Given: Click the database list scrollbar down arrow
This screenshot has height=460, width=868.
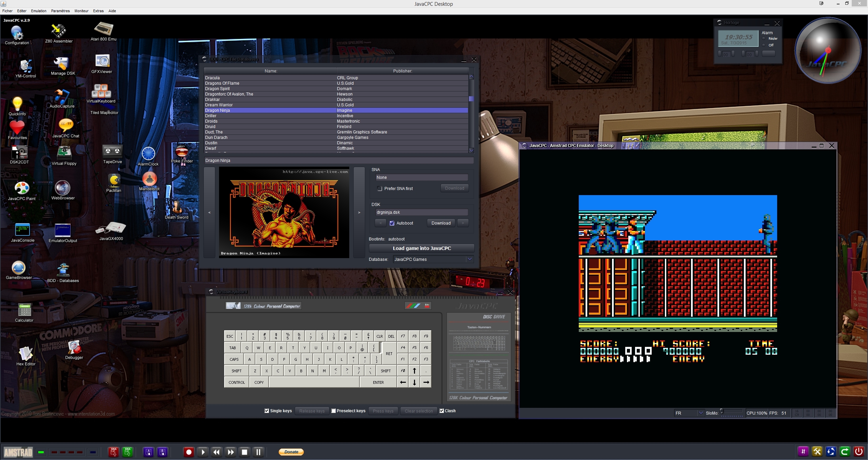Looking at the screenshot, I should coord(471,150).
